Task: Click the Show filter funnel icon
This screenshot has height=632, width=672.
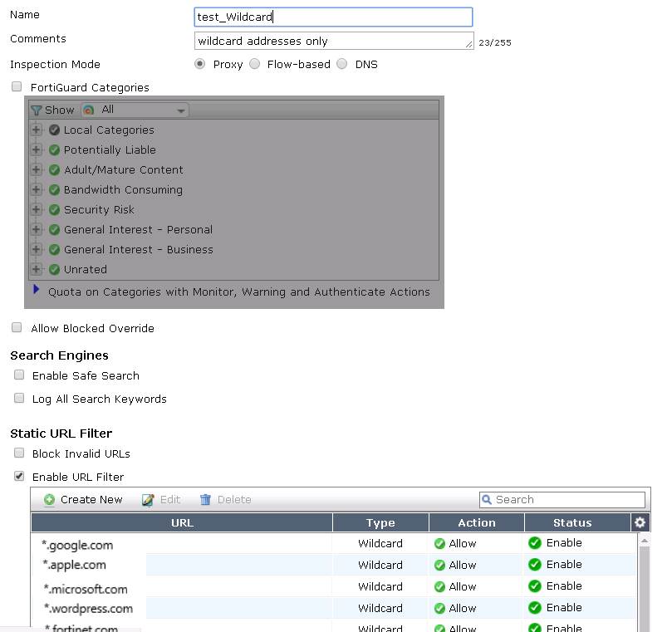Action: click(36, 110)
